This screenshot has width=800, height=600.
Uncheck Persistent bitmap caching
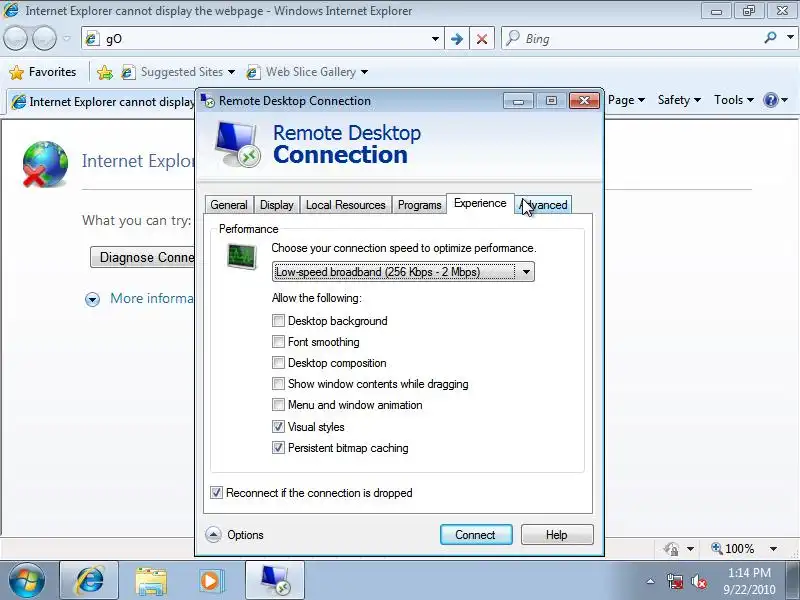(x=278, y=448)
